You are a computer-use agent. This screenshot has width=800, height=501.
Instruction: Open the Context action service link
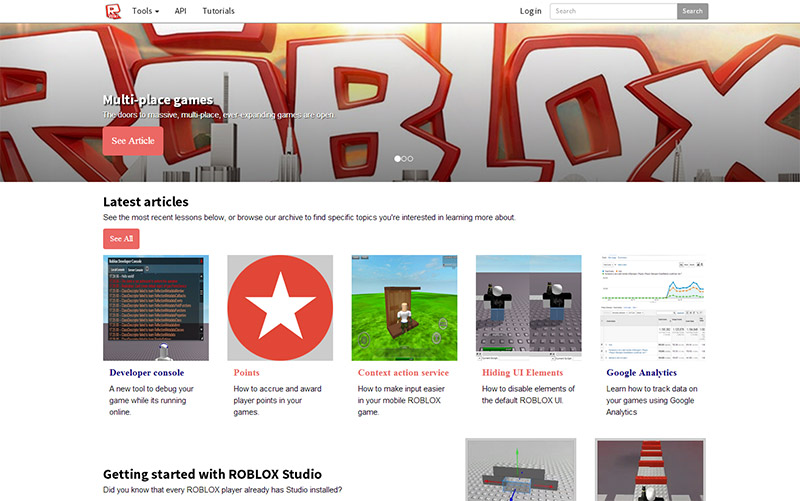[403, 373]
